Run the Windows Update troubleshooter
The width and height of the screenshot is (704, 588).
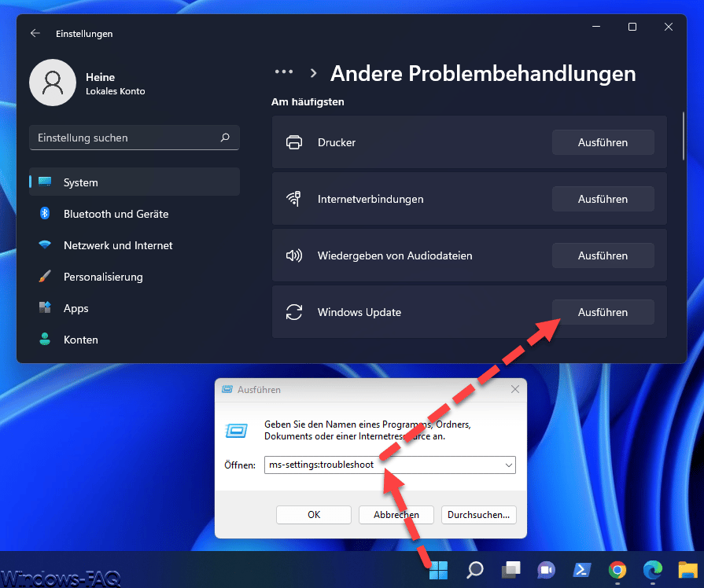[x=603, y=312]
